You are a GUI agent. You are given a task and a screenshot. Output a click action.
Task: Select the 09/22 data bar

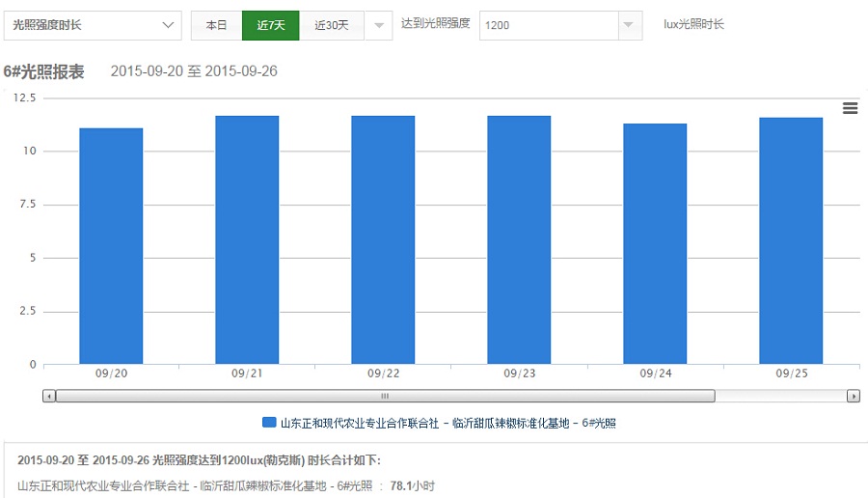[383, 239]
